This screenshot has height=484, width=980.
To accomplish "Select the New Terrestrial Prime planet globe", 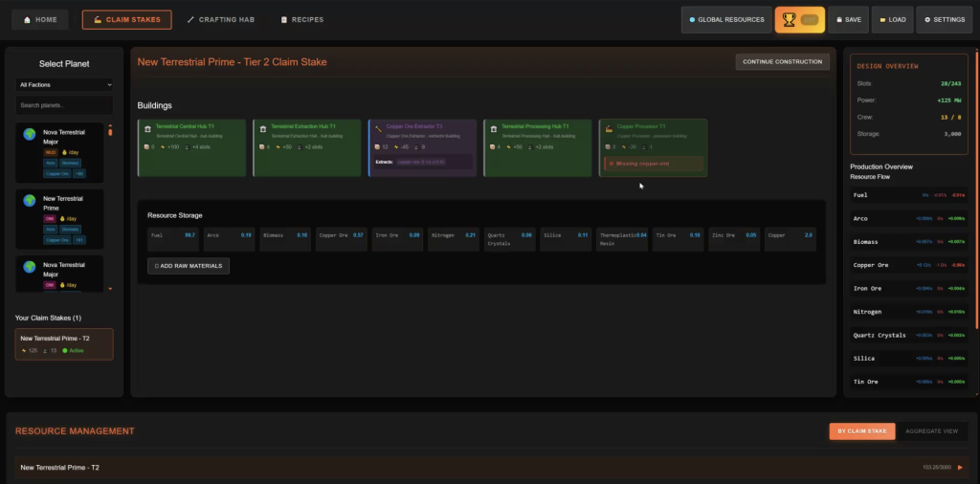I will click(x=30, y=201).
